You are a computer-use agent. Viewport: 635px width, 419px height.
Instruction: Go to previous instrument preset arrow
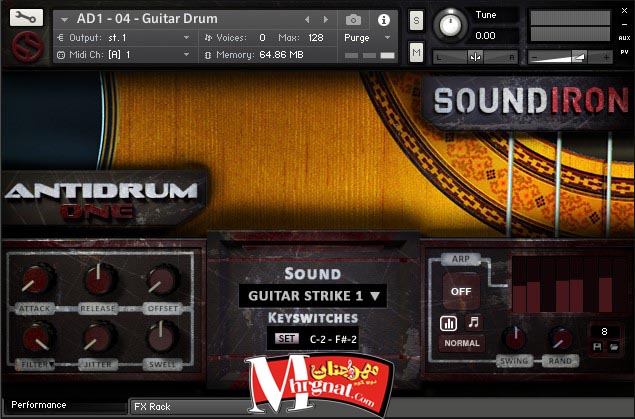point(307,19)
